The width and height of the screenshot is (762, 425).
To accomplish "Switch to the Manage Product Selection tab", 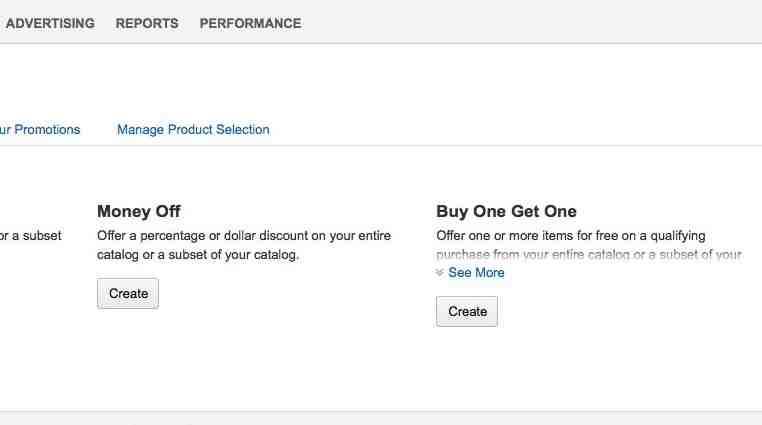I will tap(193, 130).
